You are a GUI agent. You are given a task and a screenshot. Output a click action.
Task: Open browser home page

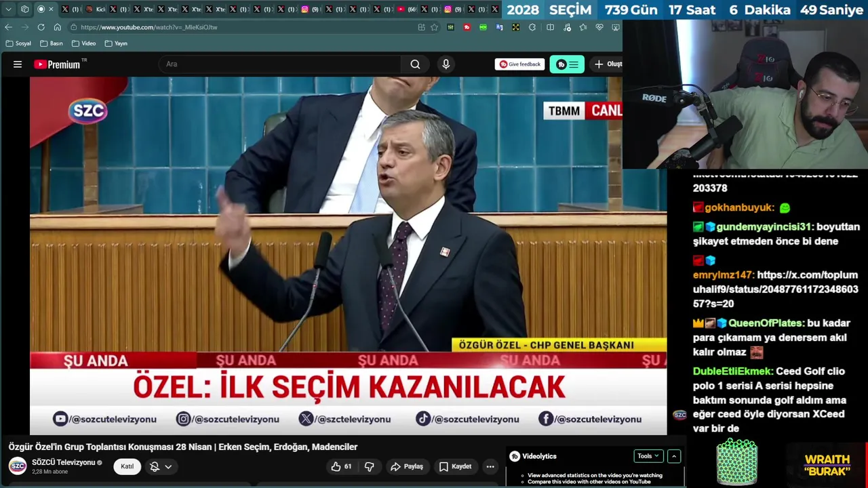57,27
